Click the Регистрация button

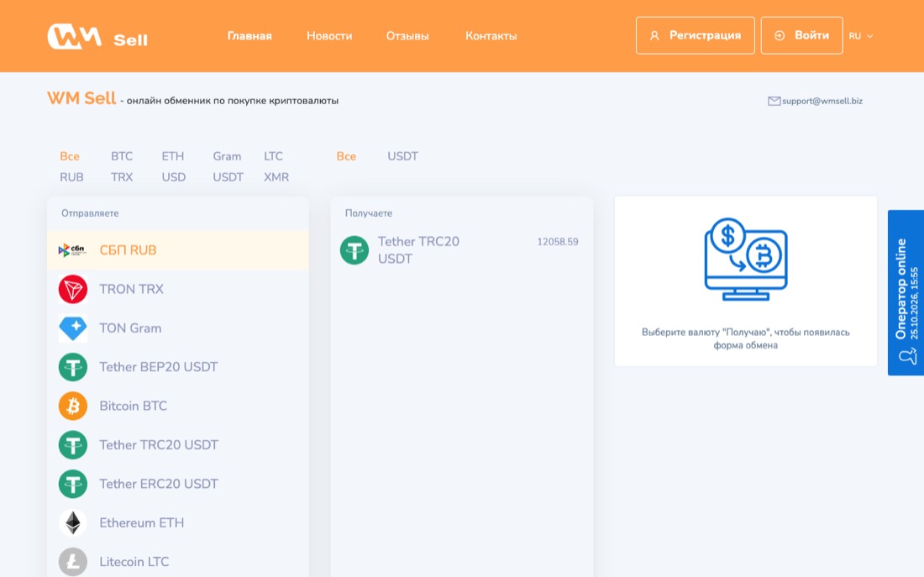(696, 35)
